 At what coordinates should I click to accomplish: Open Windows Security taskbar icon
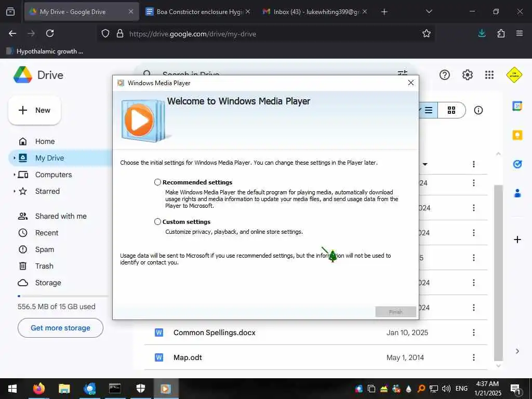pos(140,389)
